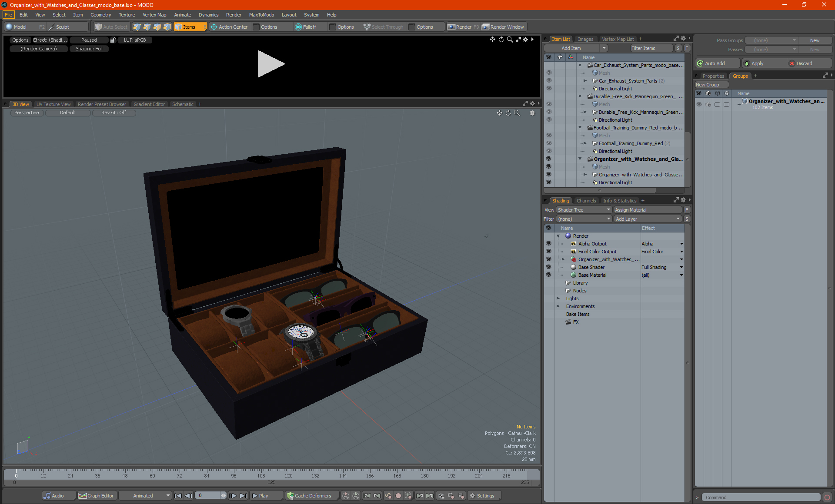Click the Action Center tool icon

(214, 27)
